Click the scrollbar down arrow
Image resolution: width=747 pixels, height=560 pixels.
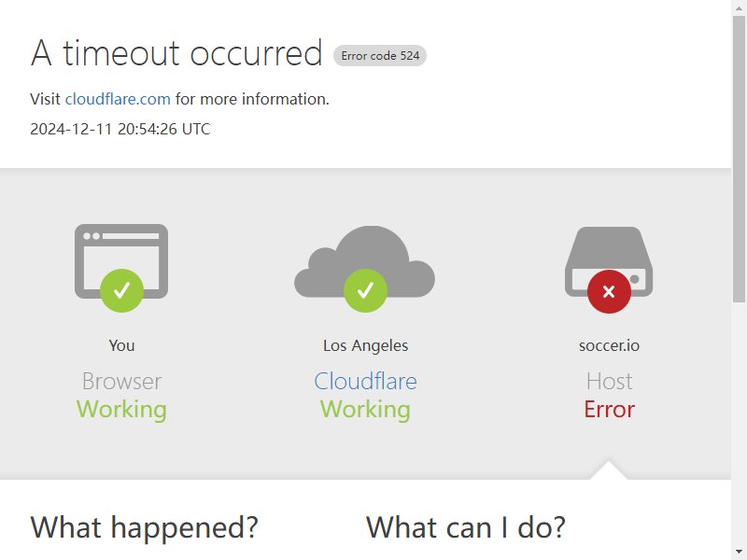[x=739, y=553]
